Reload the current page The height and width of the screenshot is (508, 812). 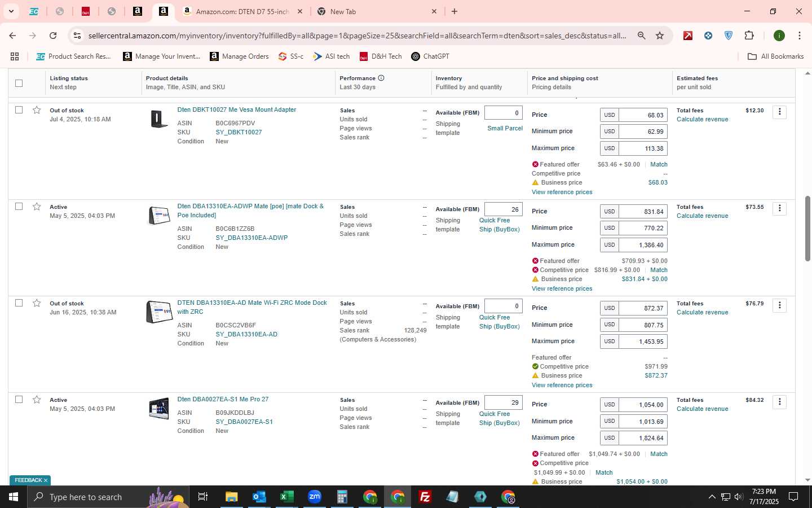click(53, 36)
